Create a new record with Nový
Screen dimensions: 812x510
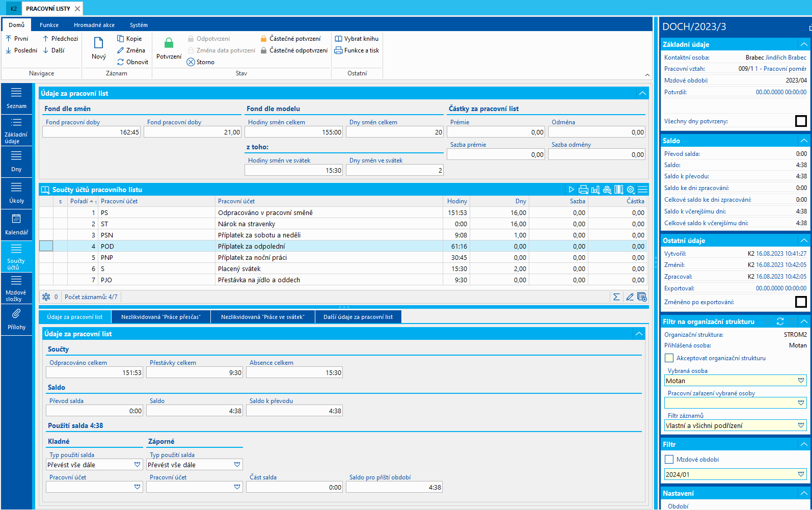99,48
